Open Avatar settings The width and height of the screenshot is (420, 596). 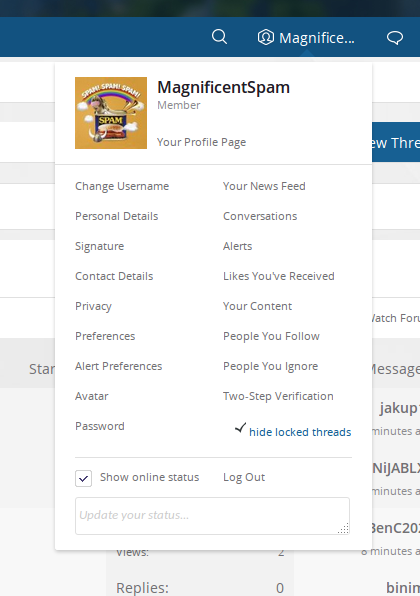coord(92,396)
